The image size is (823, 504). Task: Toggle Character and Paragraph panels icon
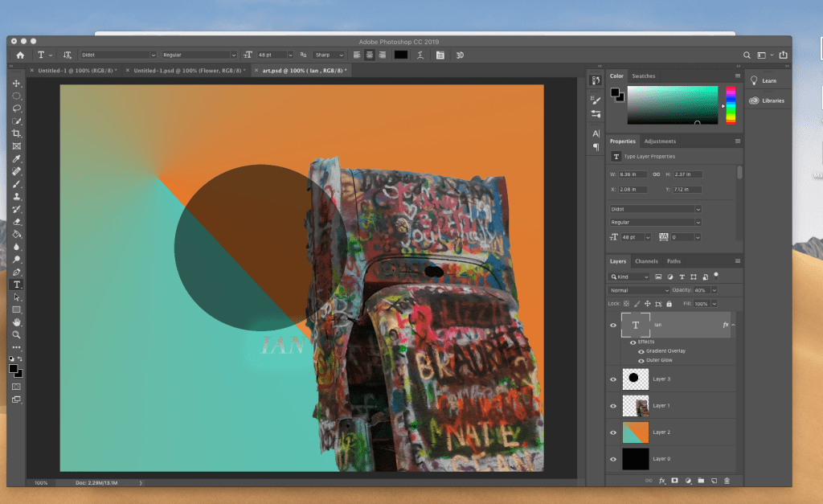(x=440, y=55)
